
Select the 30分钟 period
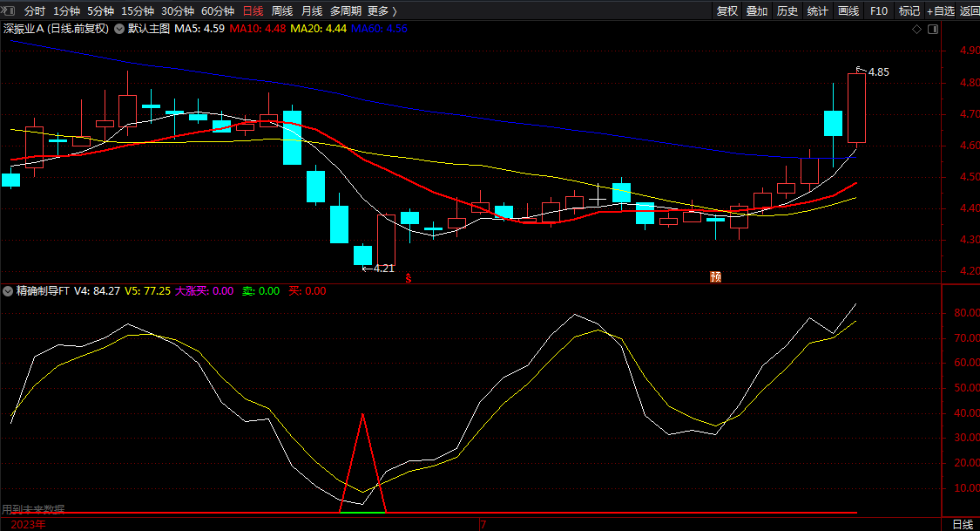coord(178,11)
